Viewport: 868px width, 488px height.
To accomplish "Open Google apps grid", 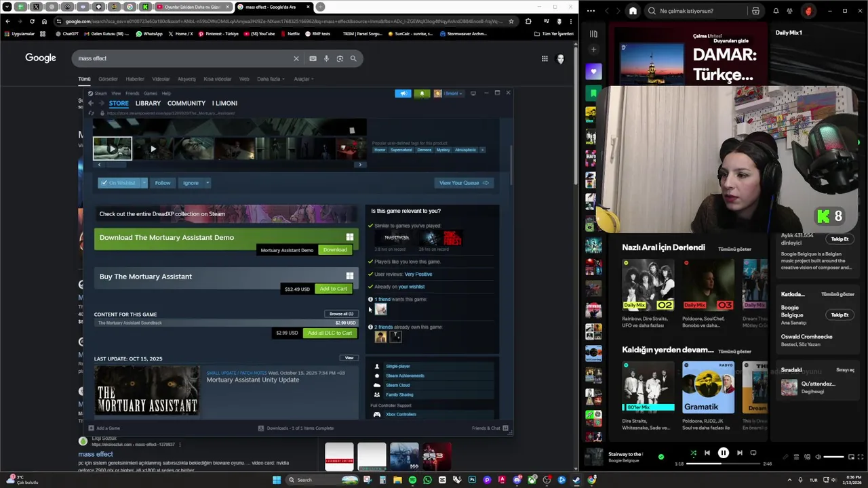I will pyautogui.click(x=545, y=59).
